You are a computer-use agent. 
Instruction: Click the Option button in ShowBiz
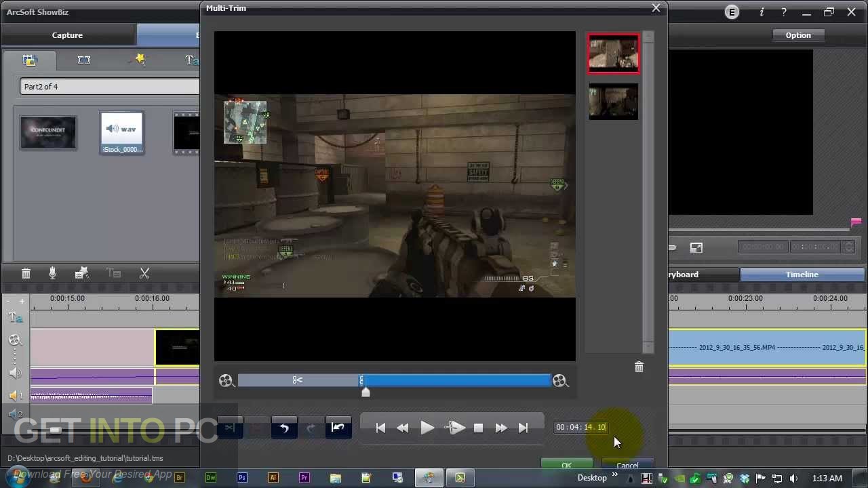[798, 35]
